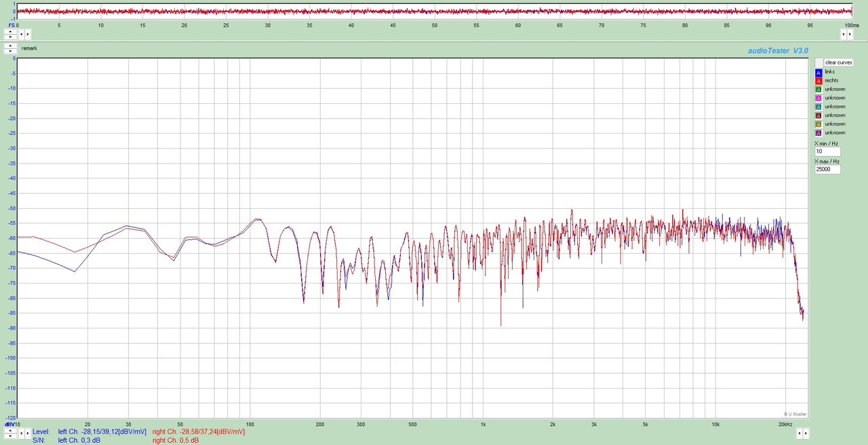Click the 'remark' label text
This screenshot has height=445, width=868.
[x=29, y=49]
